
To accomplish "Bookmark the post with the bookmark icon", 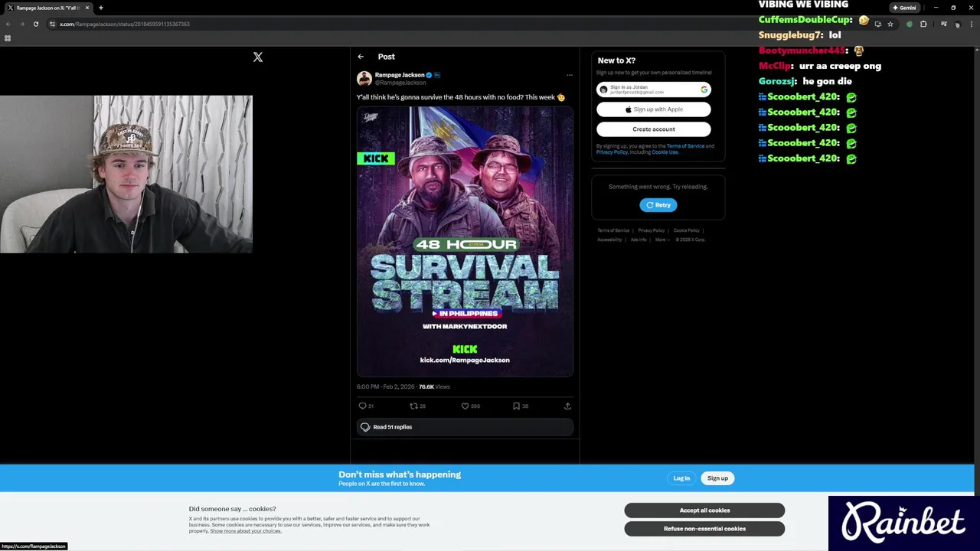I will [517, 406].
